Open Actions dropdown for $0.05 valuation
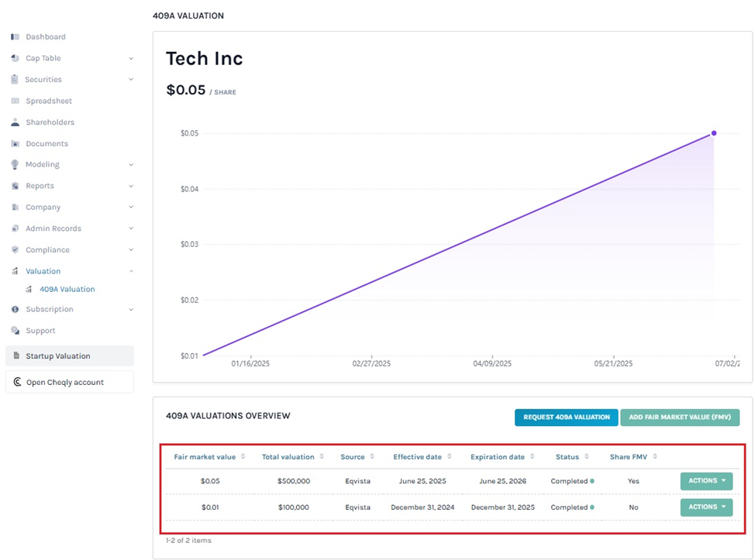 point(705,481)
